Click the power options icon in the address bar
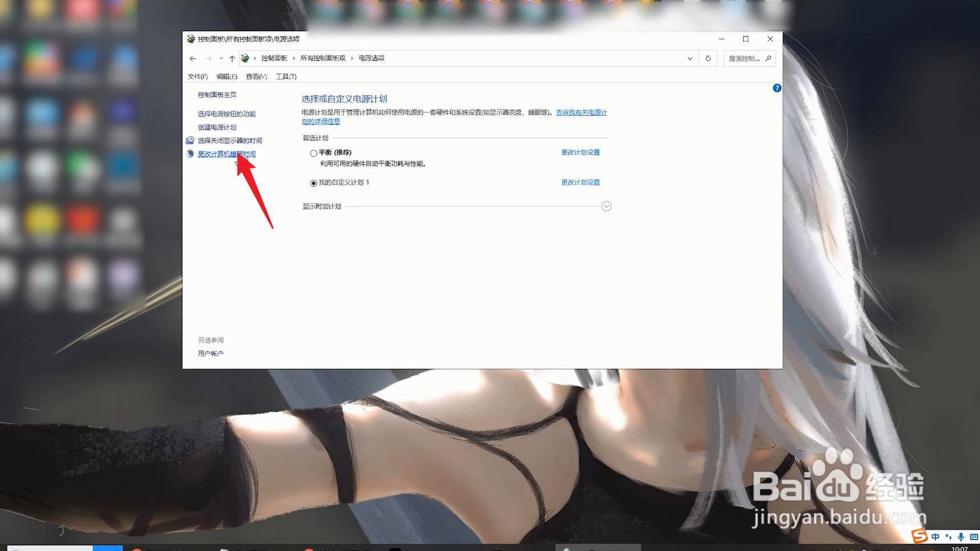980x551 pixels. point(245,58)
